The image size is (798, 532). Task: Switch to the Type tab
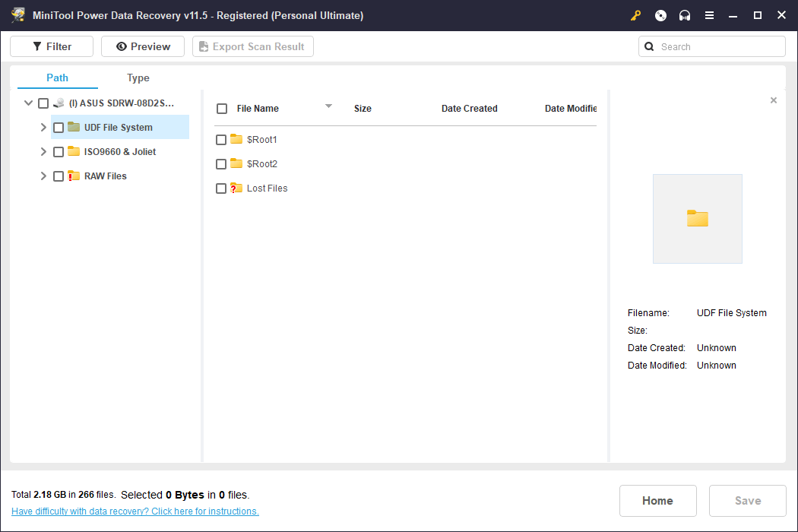138,78
